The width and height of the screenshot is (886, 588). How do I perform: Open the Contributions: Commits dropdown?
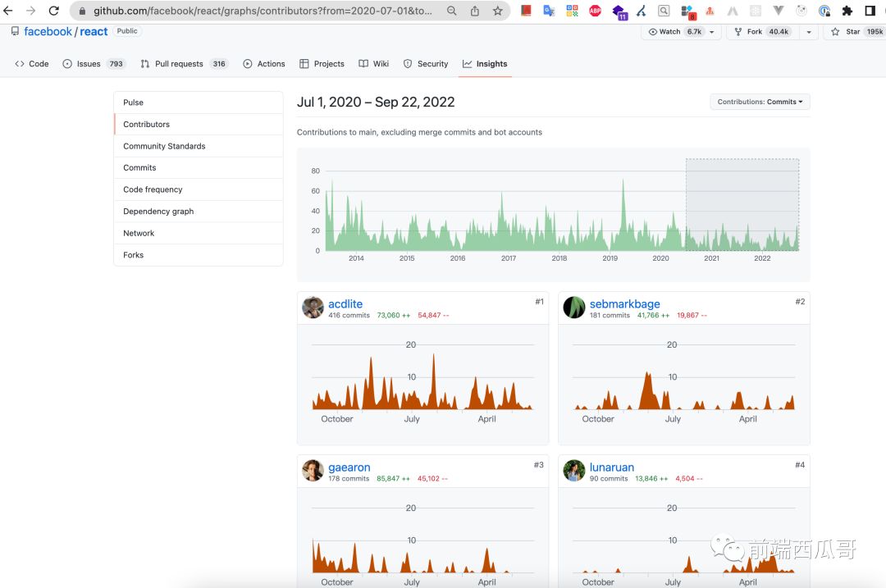coord(760,102)
